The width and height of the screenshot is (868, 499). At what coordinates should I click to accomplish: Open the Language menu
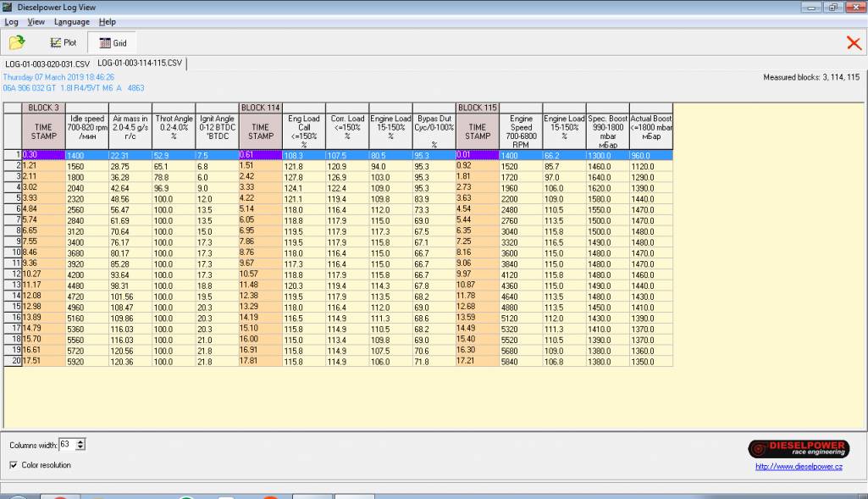(x=71, y=21)
